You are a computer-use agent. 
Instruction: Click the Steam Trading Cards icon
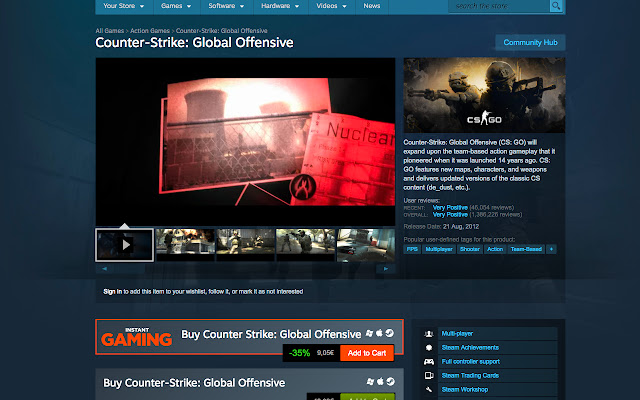(x=429, y=376)
